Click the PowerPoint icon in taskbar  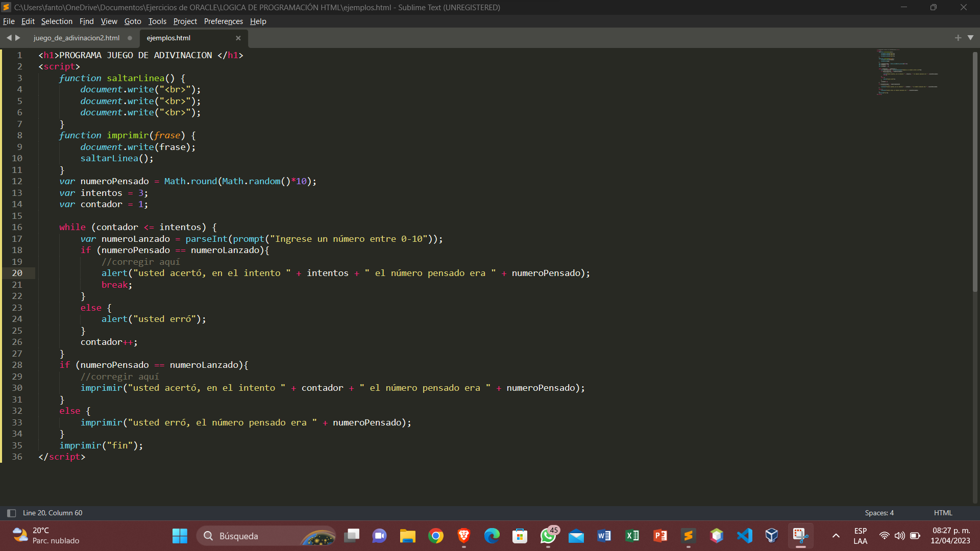[659, 536]
